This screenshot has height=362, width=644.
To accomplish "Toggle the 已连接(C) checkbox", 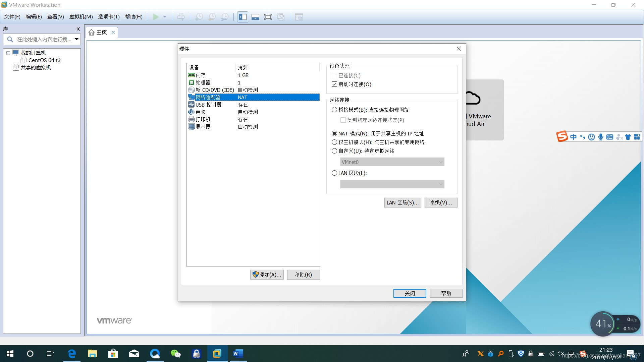I will [334, 76].
